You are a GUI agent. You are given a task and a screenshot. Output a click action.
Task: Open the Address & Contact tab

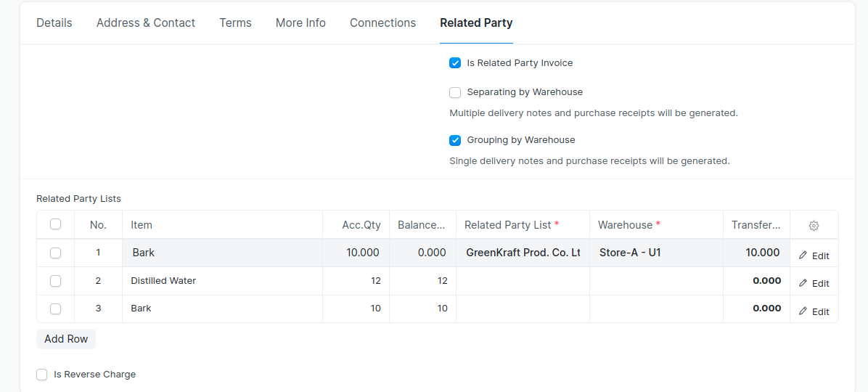tap(146, 23)
